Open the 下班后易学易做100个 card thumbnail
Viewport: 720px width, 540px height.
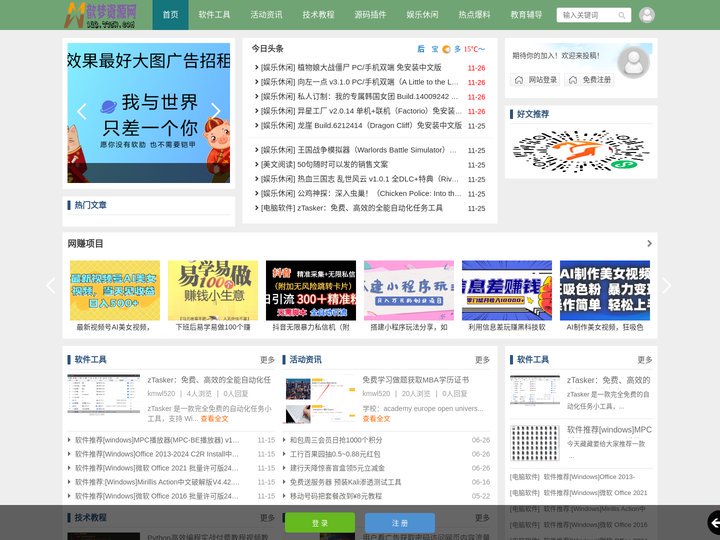click(x=213, y=290)
